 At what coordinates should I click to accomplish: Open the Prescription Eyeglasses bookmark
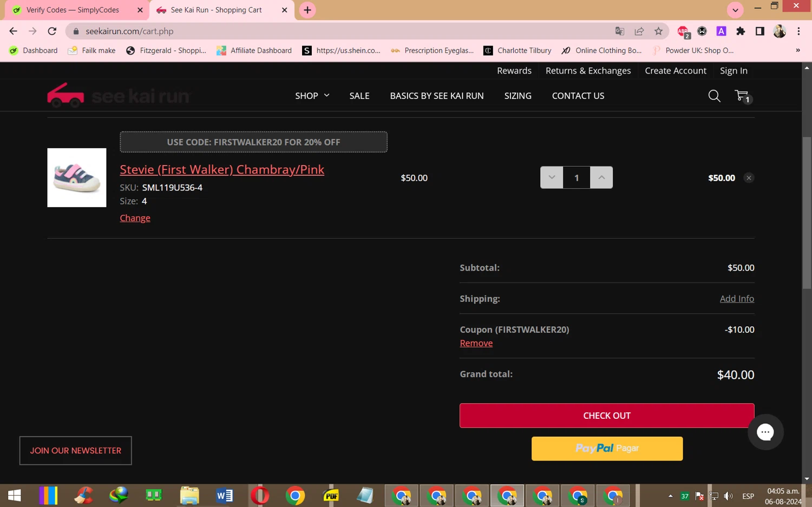point(432,50)
